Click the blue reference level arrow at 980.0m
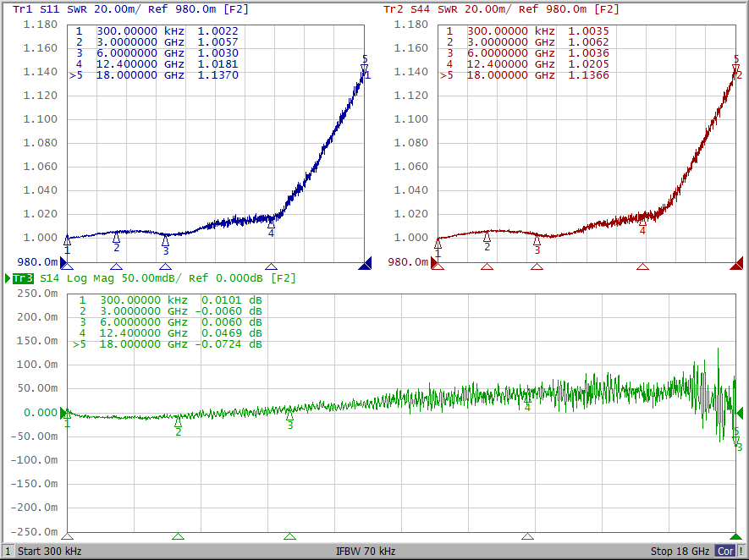This screenshot has width=749, height=560. point(64,262)
